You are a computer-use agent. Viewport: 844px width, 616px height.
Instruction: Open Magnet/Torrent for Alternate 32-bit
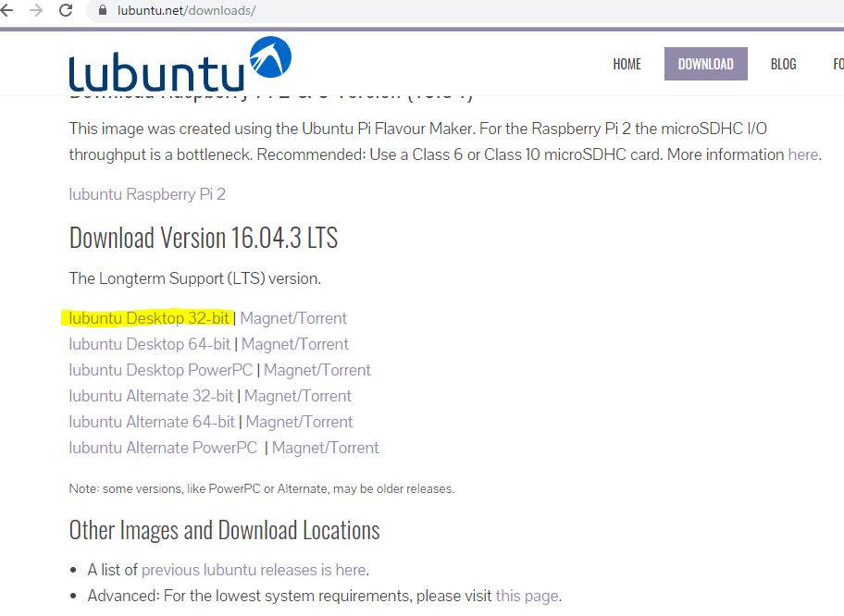[x=298, y=396]
